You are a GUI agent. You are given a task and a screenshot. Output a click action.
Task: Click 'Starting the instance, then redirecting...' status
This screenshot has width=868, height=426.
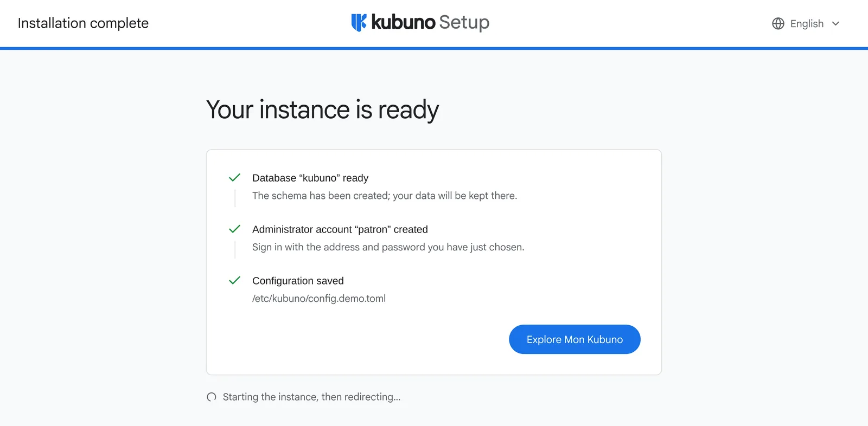click(312, 397)
